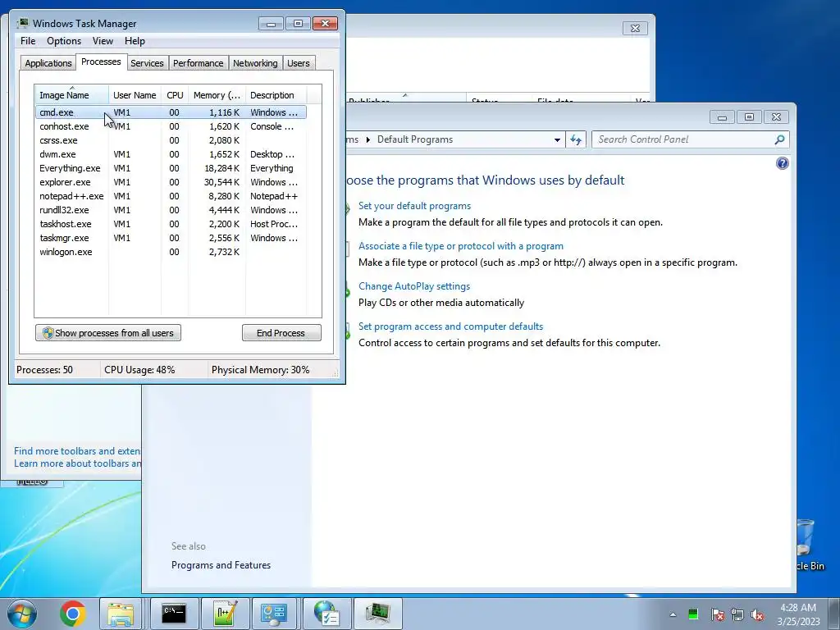Select the notepad++.exe process row

tap(171, 196)
